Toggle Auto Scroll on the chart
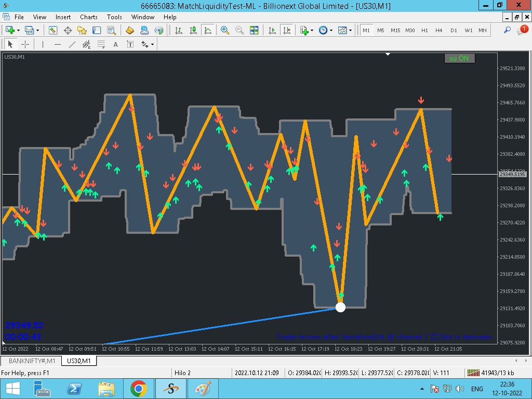 [272, 30]
